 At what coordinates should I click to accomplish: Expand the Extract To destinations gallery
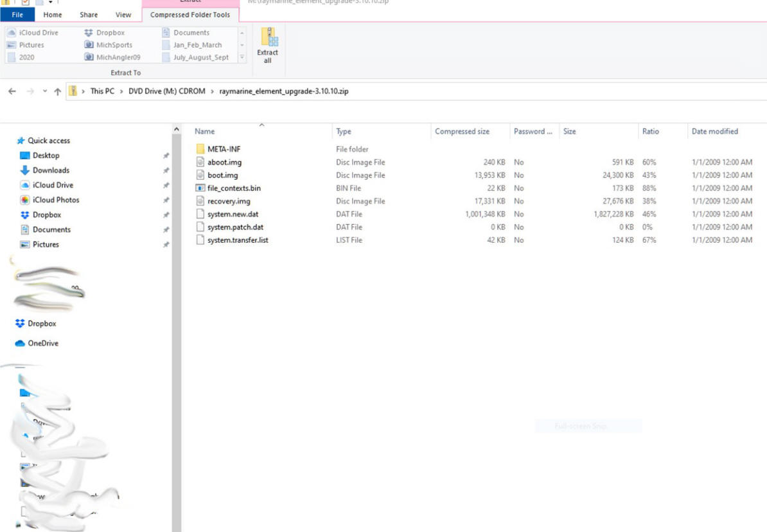[x=242, y=57]
